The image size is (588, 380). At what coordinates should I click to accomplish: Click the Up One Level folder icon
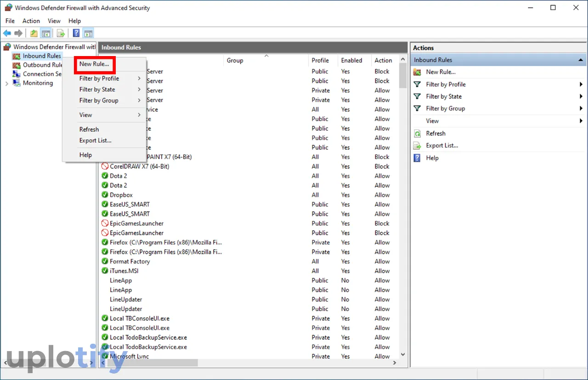pos(34,33)
